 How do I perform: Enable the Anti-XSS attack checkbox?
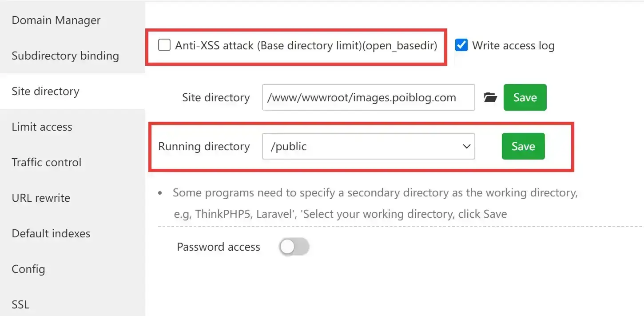tap(164, 45)
